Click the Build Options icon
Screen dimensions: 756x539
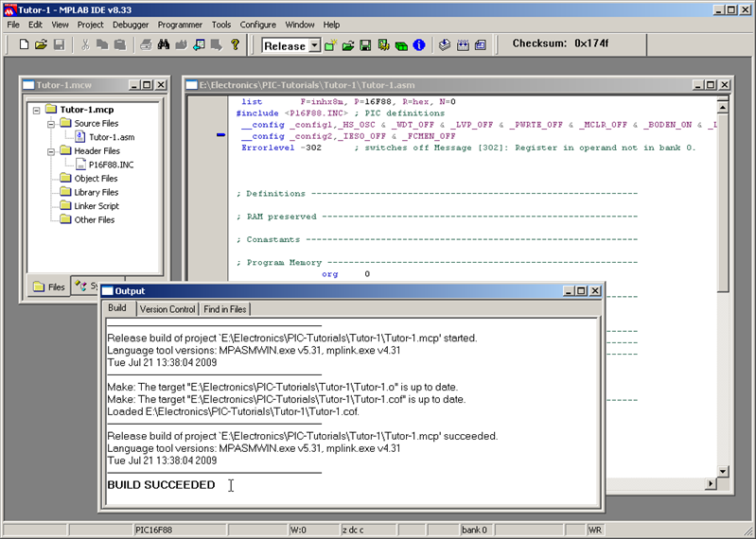tap(383, 45)
